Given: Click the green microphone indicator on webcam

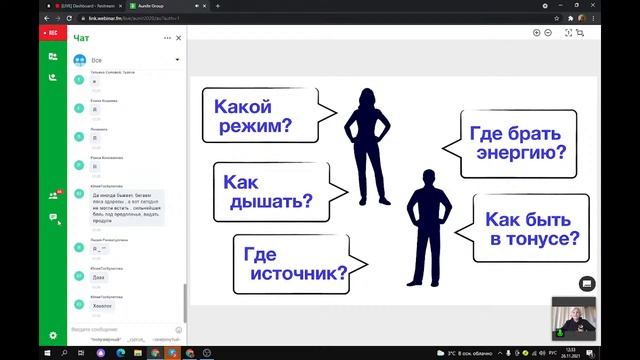Looking at the screenshot, I should [560, 333].
